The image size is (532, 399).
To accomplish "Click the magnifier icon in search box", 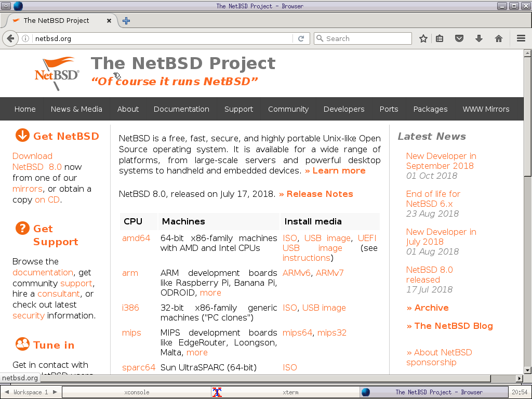I will pyautogui.click(x=320, y=38).
